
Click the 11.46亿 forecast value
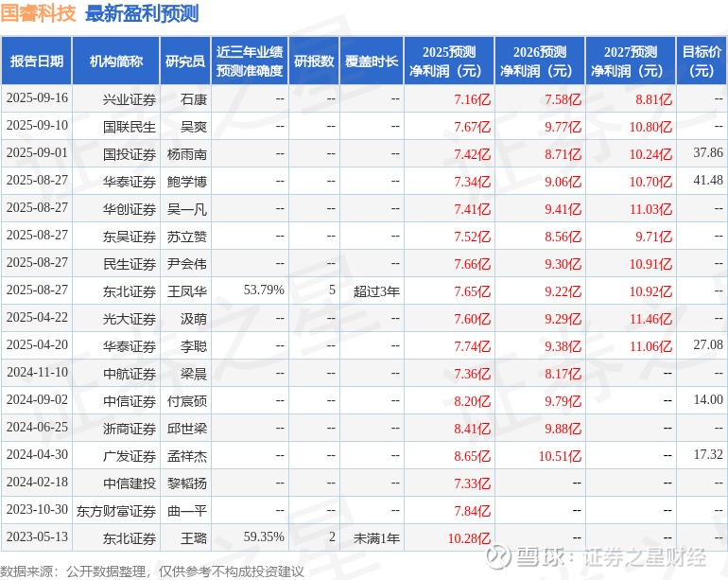coord(650,319)
